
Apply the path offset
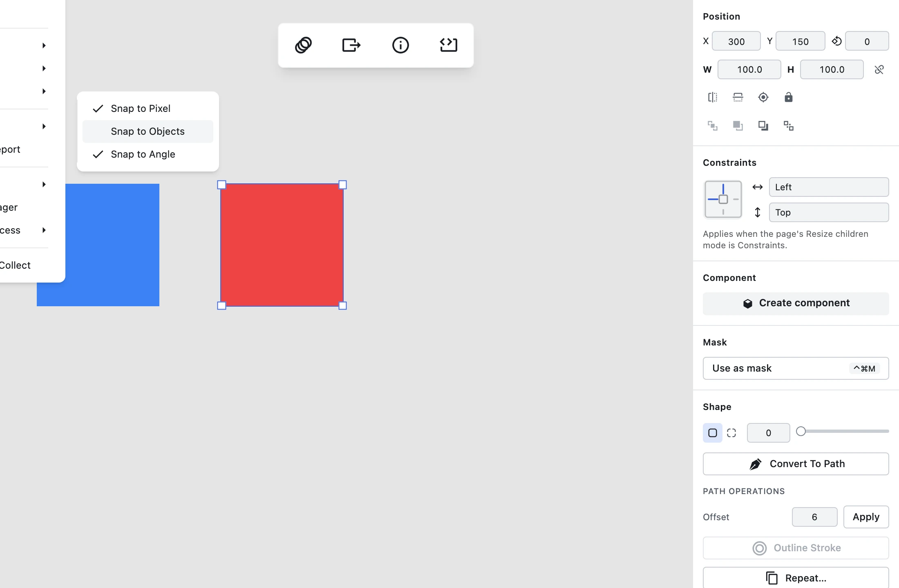point(866,517)
